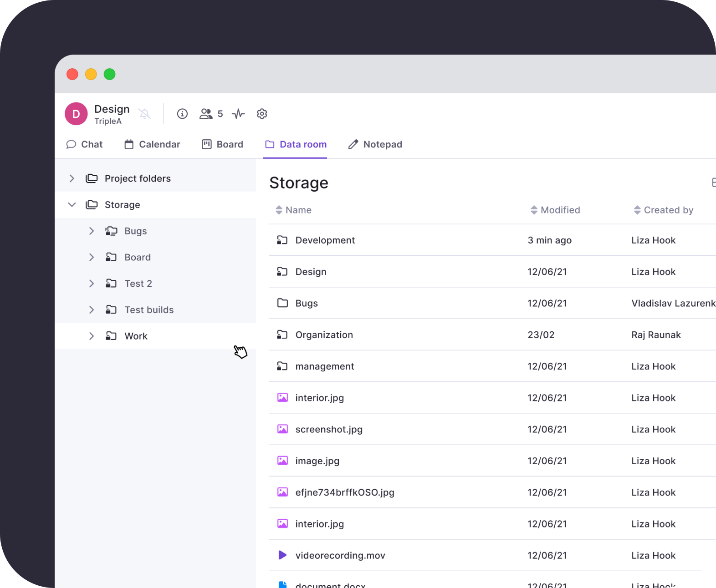Expand the Test builds folder chevron
The image size is (716, 588).
(91, 310)
